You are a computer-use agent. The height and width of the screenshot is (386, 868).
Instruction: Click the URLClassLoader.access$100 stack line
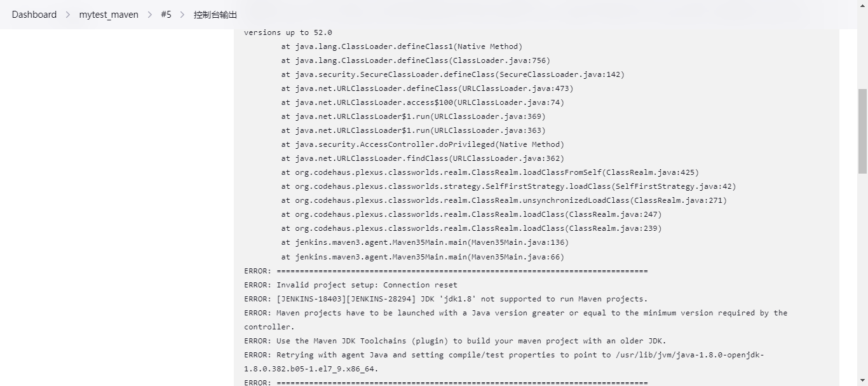coord(423,103)
